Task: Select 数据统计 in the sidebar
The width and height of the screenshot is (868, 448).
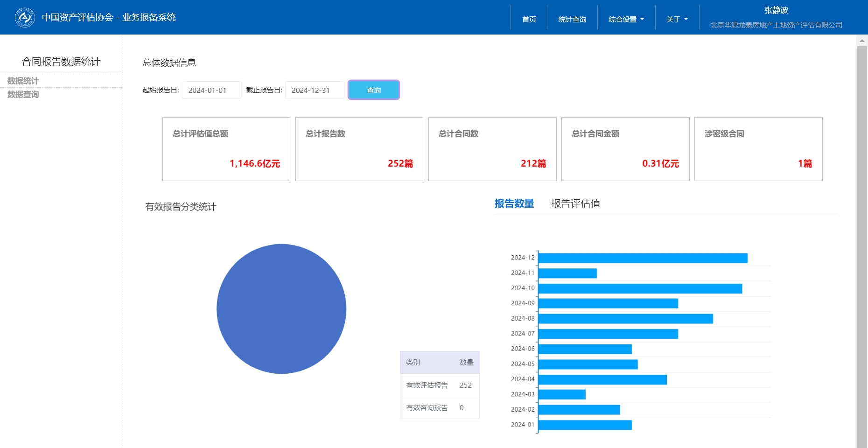Action: tap(23, 81)
